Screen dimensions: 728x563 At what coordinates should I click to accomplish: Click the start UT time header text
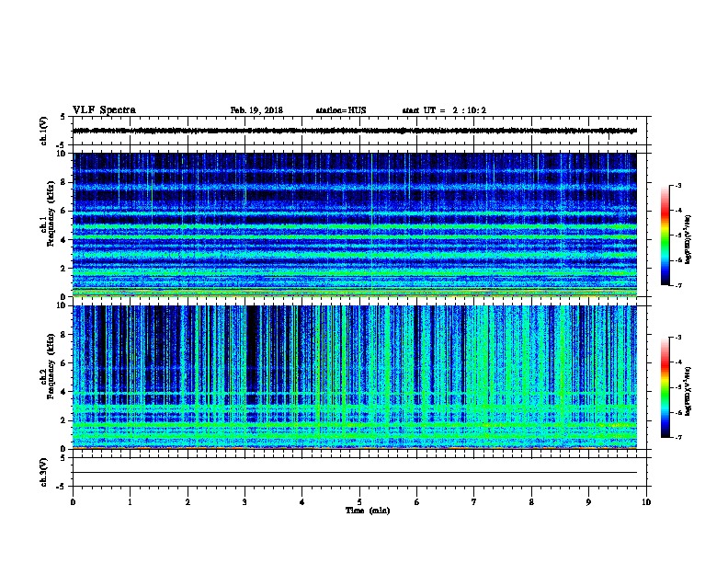(x=444, y=110)
